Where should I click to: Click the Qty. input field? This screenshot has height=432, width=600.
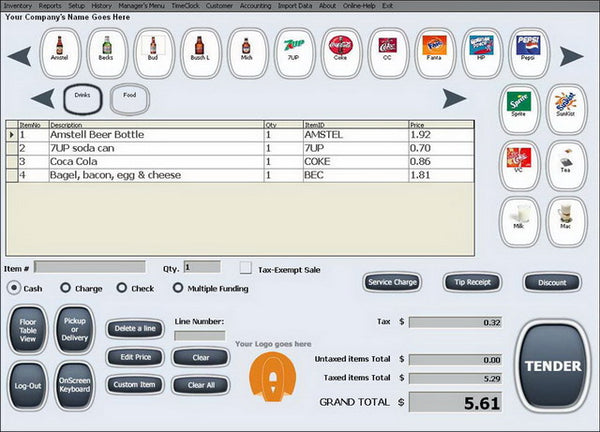[202, 267]
